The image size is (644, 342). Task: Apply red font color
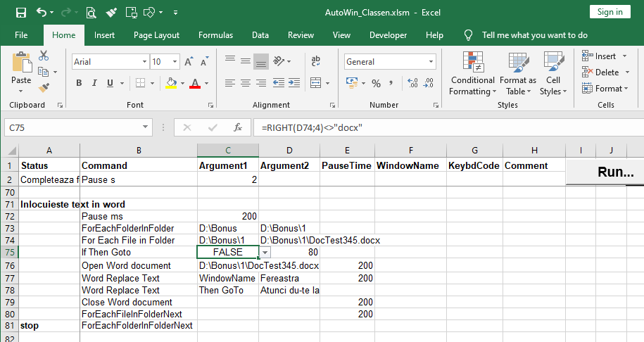click(195, 83)
